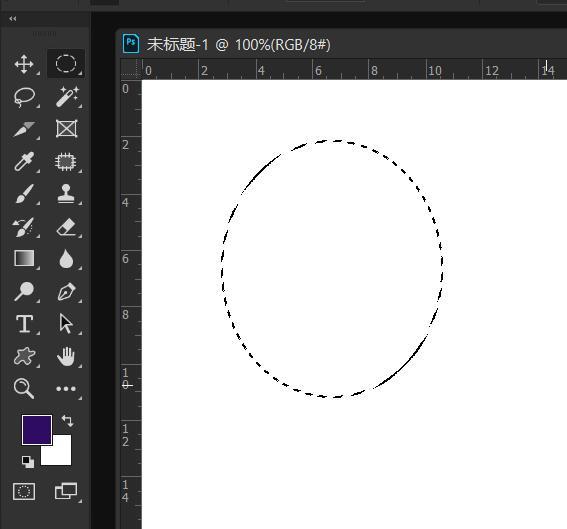Select the Lasso tool

point(24,97)
